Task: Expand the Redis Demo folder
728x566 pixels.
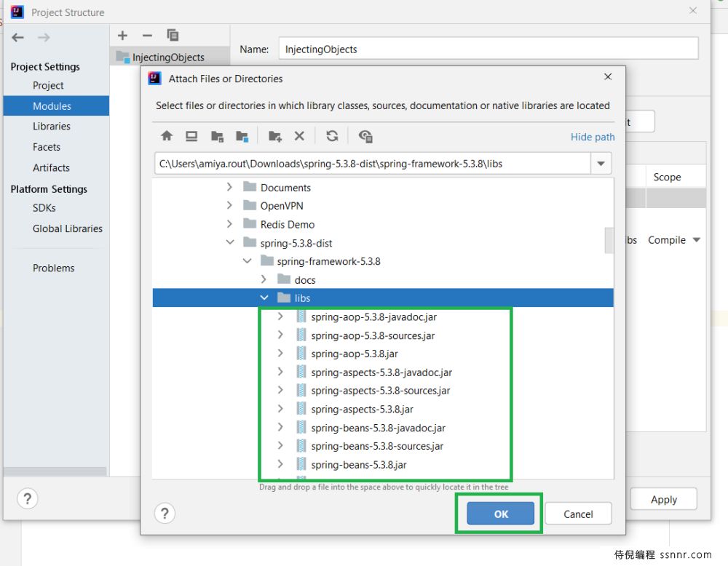Action: [x=229, y=224]
